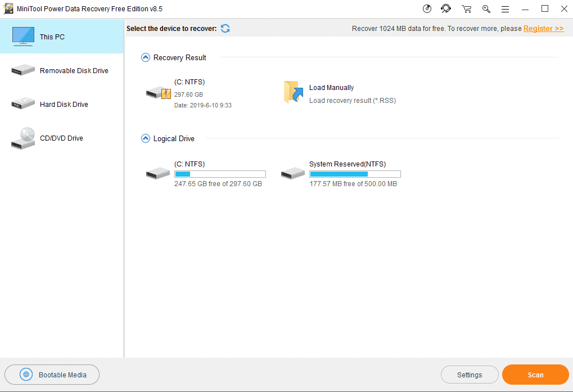Screen dimensions: 573x392
Task: Select the Removable Disk Drive icon
Action: (22, 69)
